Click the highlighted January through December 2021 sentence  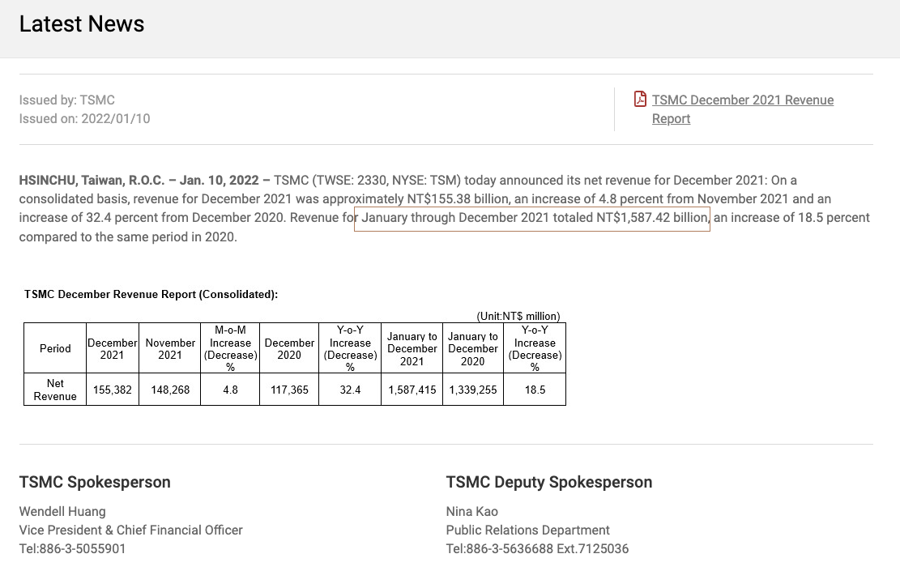(531, 218)
